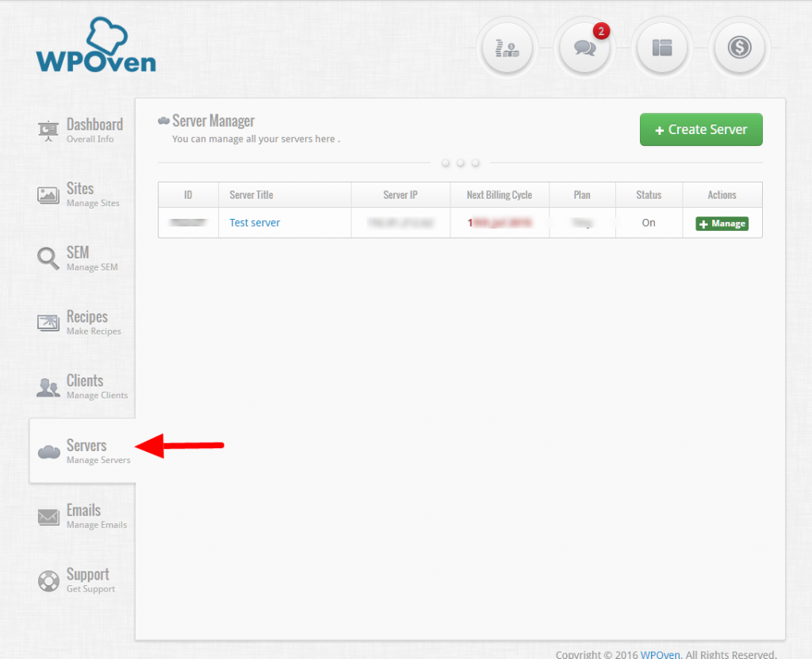Open the layout panel round icon
Viewport: 812px width, 659px height.
click(x=662, y=48)
